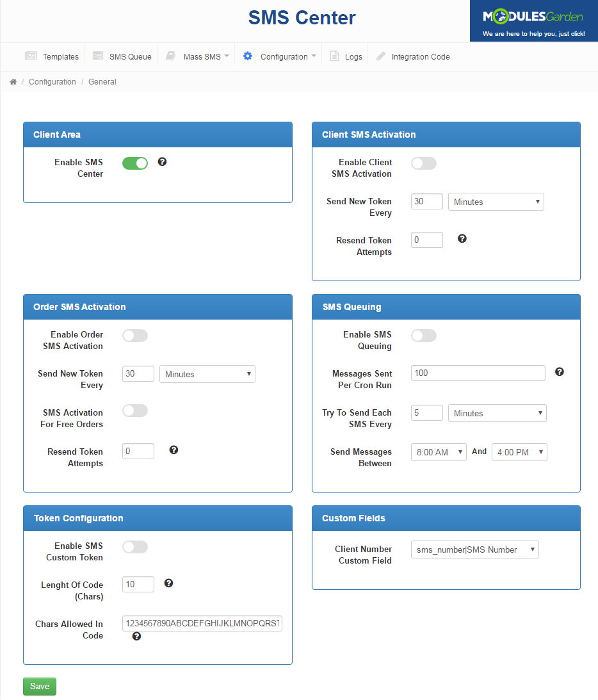
Task: Click the home icon in breadcrumb
Action: point(13,82)
